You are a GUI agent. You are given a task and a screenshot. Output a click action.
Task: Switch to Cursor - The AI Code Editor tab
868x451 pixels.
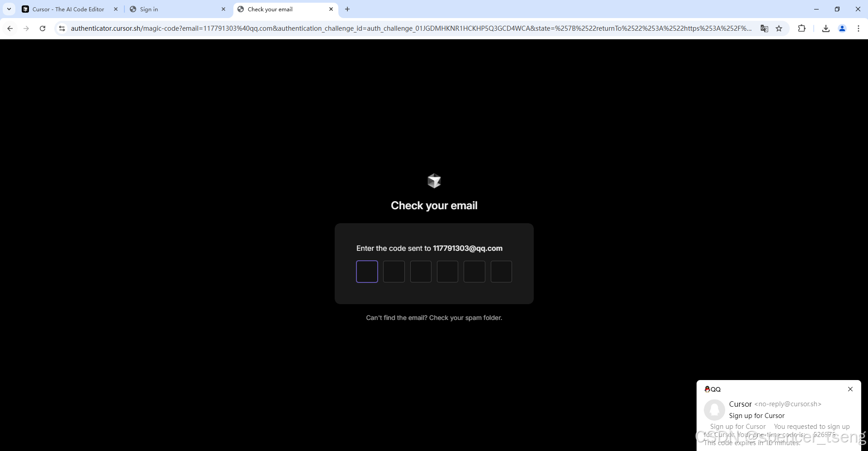[x=69, y=9]
